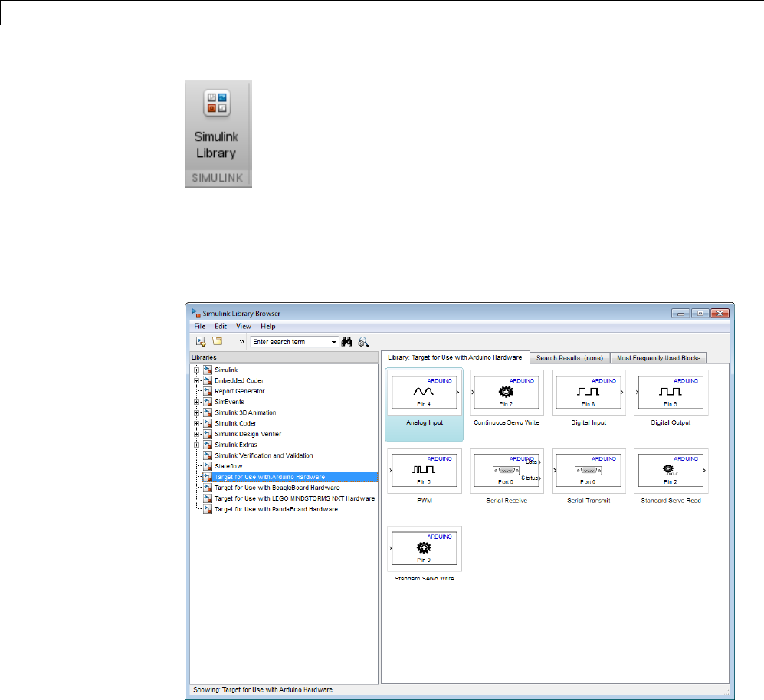Open the search term dropdown arrow
Viewport: 764px width, 700px height.
pos(334,342)
